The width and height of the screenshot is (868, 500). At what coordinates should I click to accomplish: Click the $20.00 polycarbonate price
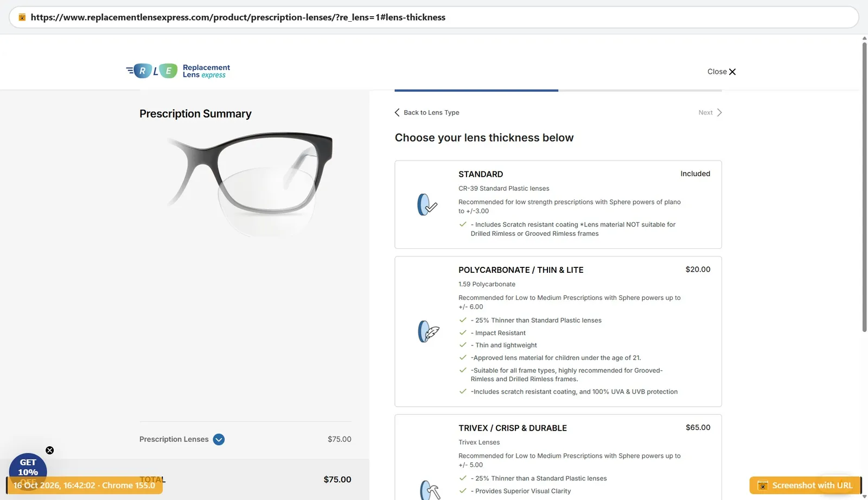[x=698, y=269]
